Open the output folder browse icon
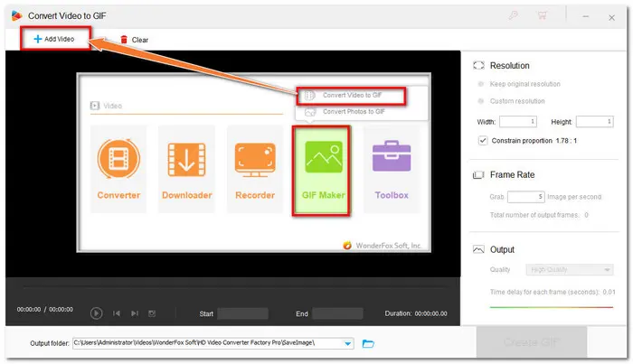This screenshot has height=364, width=633. pyautogui.click(x=368, y=343)
